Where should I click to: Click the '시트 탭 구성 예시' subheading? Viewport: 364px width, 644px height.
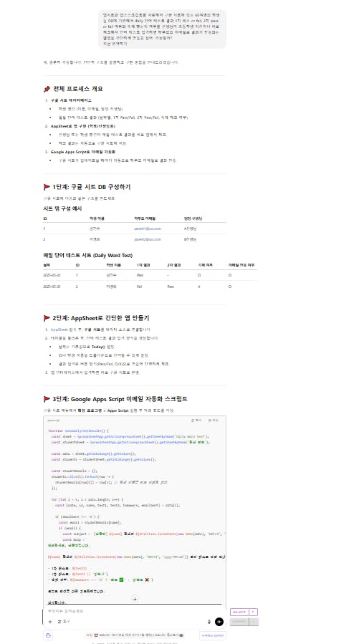pyautogui.click(x=62, y=208)
